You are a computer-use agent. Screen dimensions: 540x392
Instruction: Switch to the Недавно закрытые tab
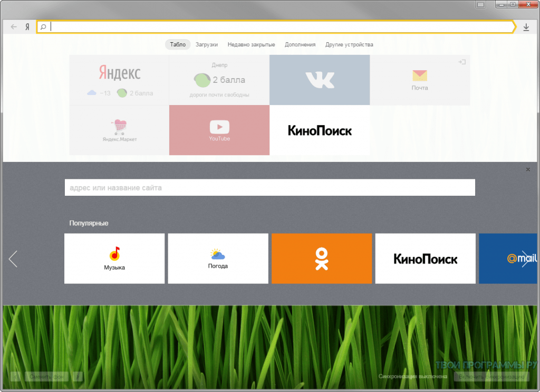251,45
